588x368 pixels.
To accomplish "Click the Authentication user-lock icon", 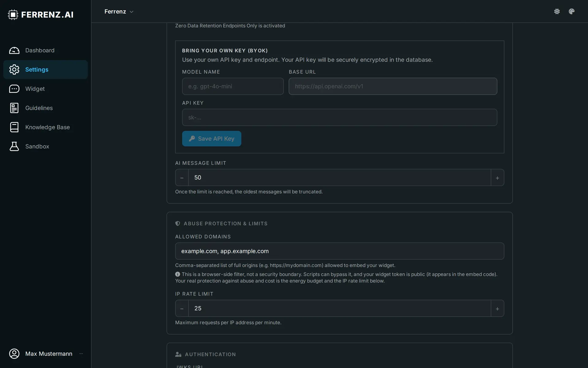I will point(178,354).
